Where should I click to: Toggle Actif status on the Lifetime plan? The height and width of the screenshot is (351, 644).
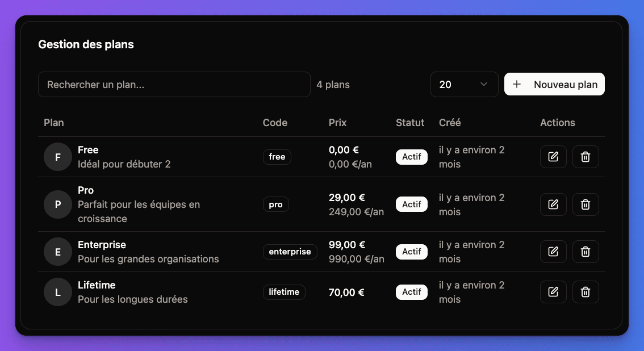411,292
